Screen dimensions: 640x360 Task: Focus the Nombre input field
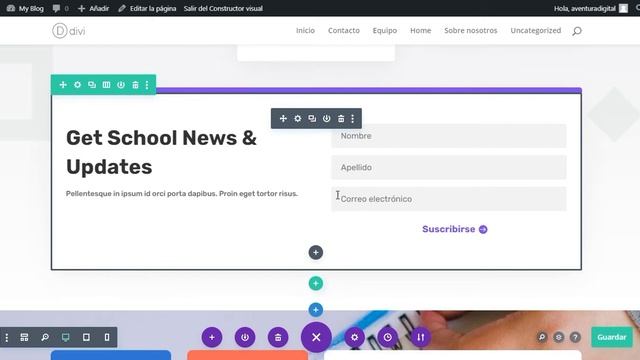point(449,136)
